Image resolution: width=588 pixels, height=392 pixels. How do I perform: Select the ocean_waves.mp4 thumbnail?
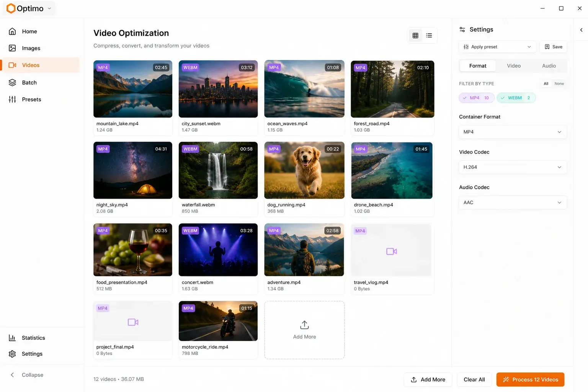click(x=304, y=89)
